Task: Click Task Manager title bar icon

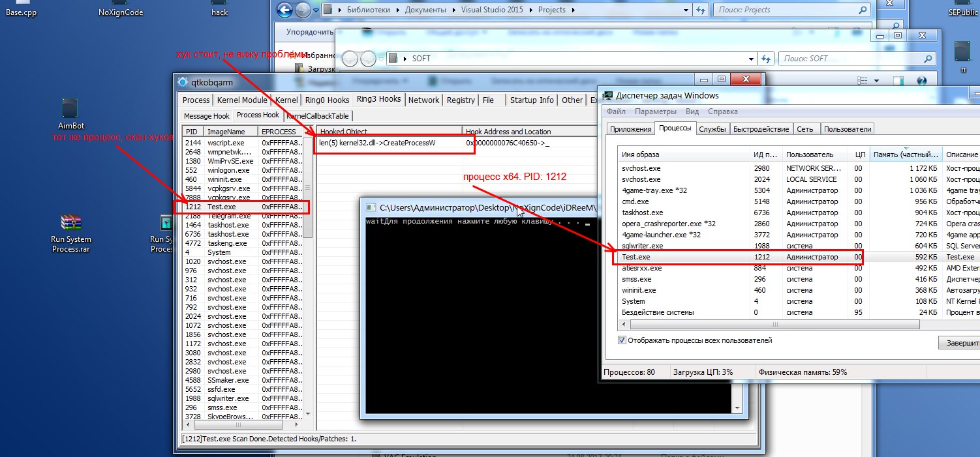Action: pos(607,95)
